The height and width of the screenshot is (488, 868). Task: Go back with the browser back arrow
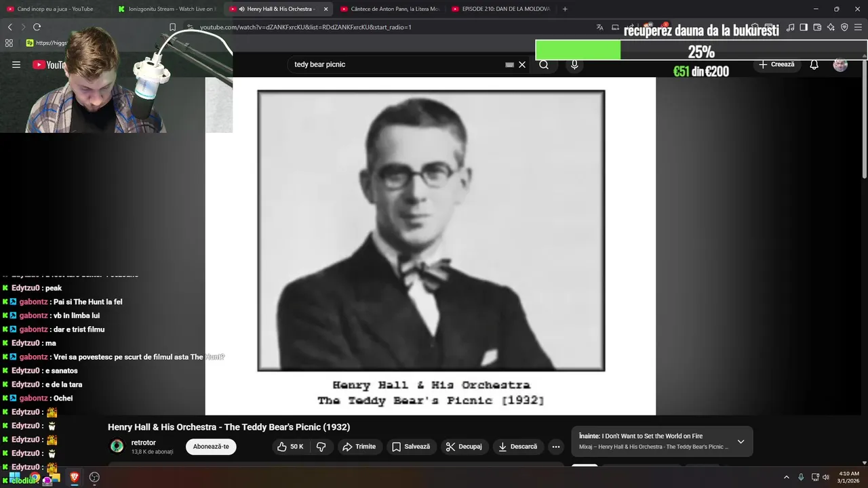point(9,27)
